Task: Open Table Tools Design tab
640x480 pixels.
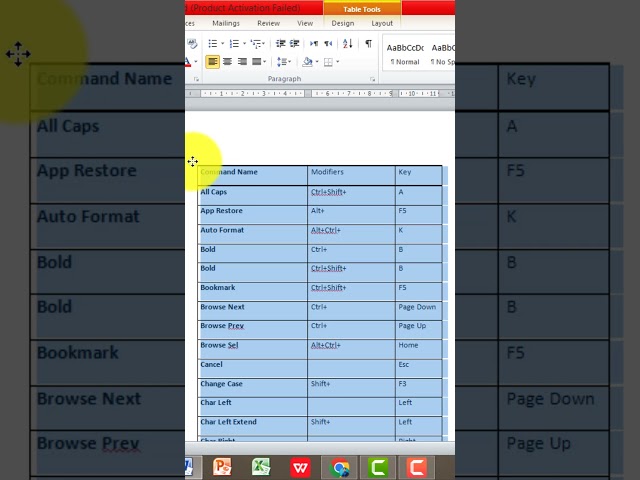Action: coord(342,23)
